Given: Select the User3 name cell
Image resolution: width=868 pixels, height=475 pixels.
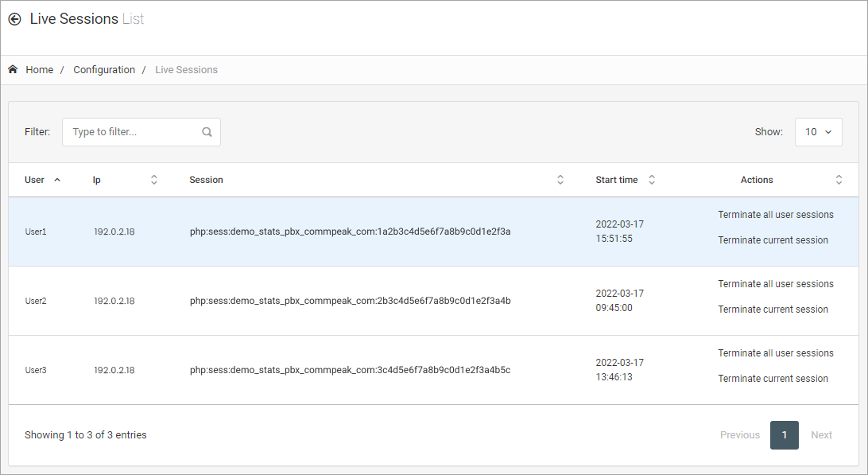Looking at the screenshot, I should (36, 370).
